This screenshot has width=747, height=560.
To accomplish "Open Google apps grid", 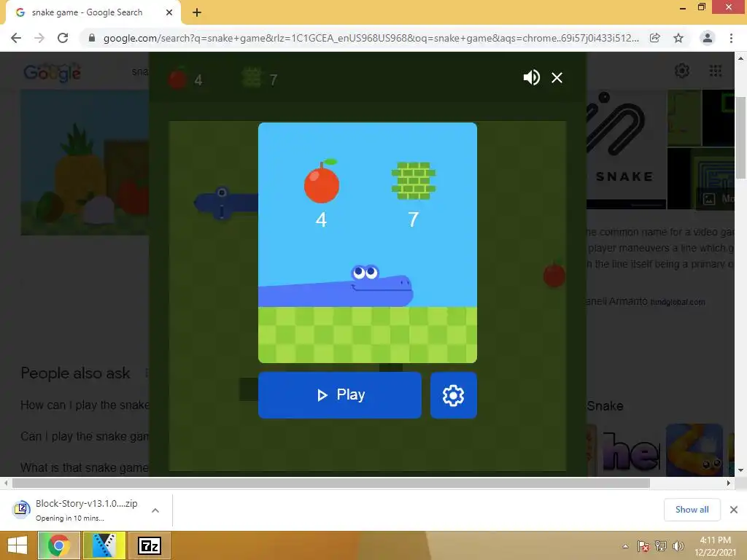I will [x=716, y=71].
